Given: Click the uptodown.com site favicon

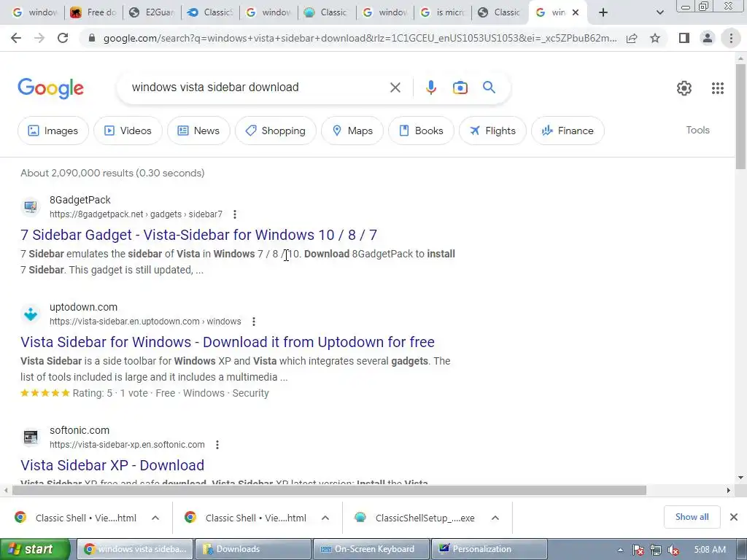Looking at the screenshot, I should (31, 314).
